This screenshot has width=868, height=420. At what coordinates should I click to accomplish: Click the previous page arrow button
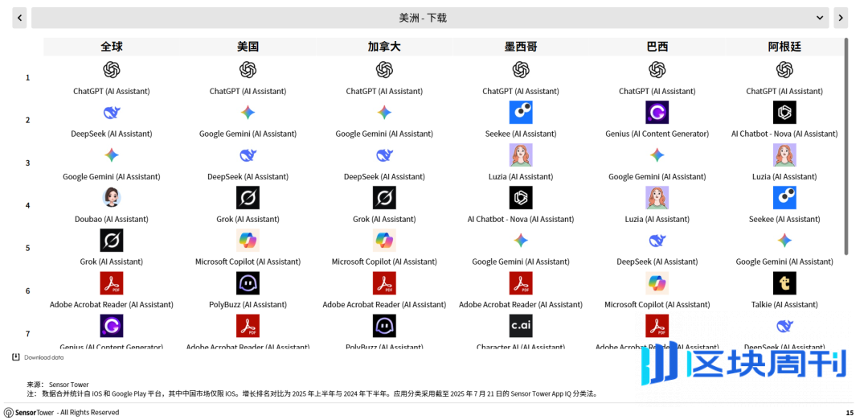19,18
